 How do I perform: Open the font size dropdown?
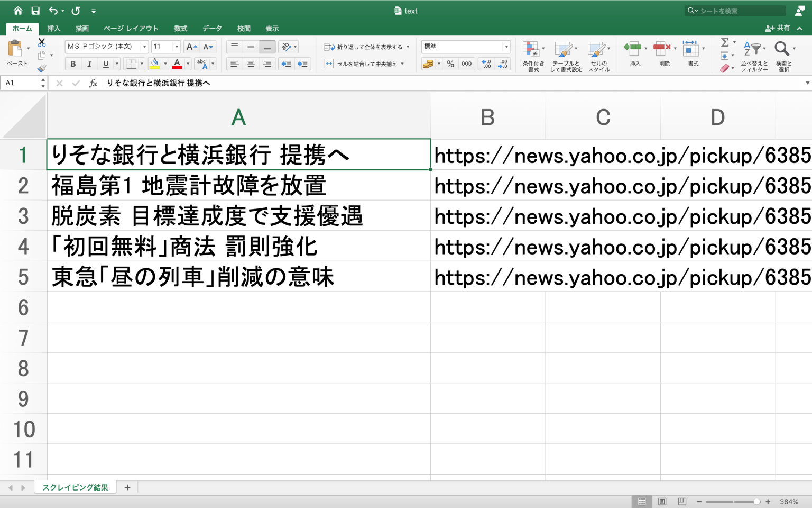177,47
